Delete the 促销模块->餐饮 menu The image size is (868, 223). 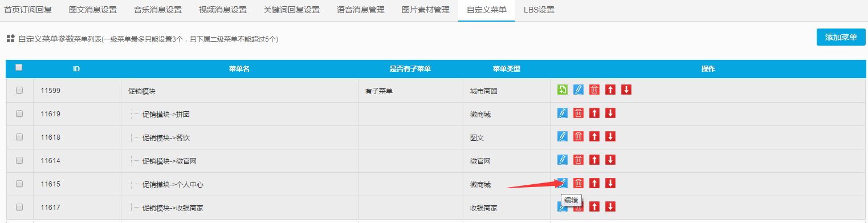578,136
